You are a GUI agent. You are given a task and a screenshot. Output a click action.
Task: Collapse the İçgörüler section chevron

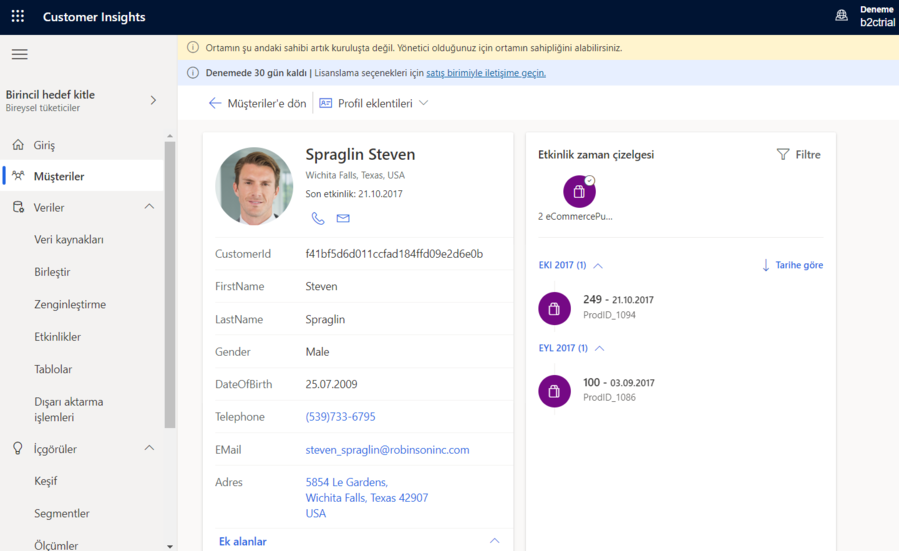coord(149,448)
